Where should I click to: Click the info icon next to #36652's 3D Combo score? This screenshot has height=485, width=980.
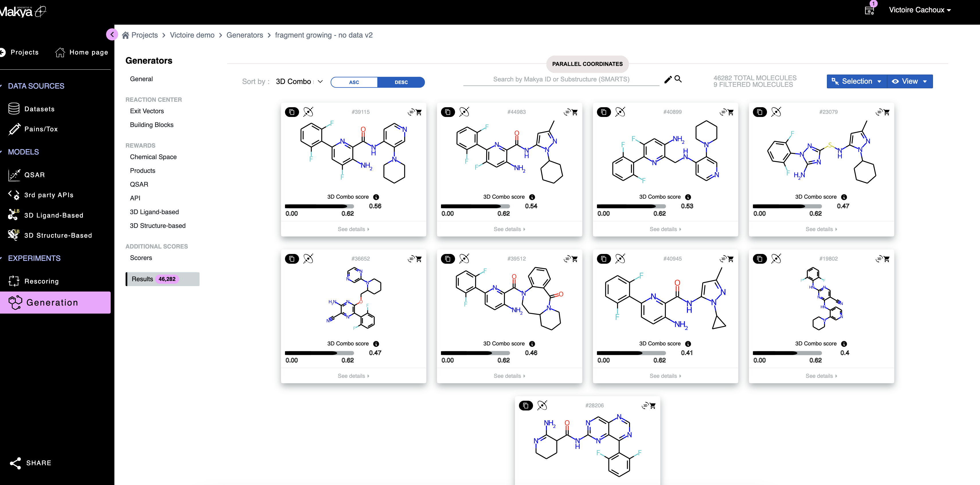[x=376, y=343]
